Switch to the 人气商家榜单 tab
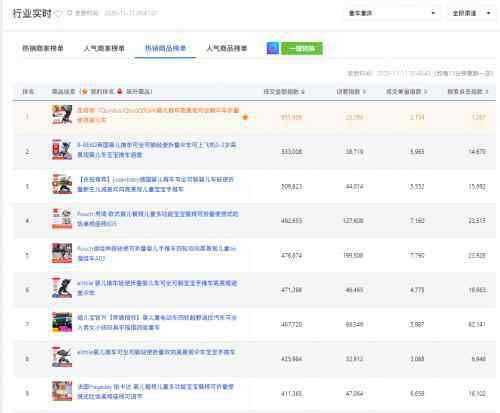 104,48
